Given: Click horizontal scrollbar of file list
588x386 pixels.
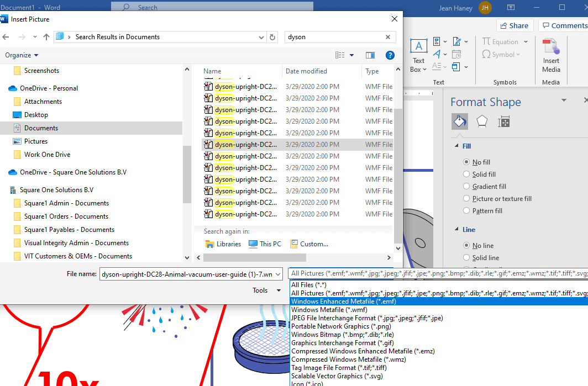Looking at the screenshot, I should pyautogui.click(x=255, y=257).
